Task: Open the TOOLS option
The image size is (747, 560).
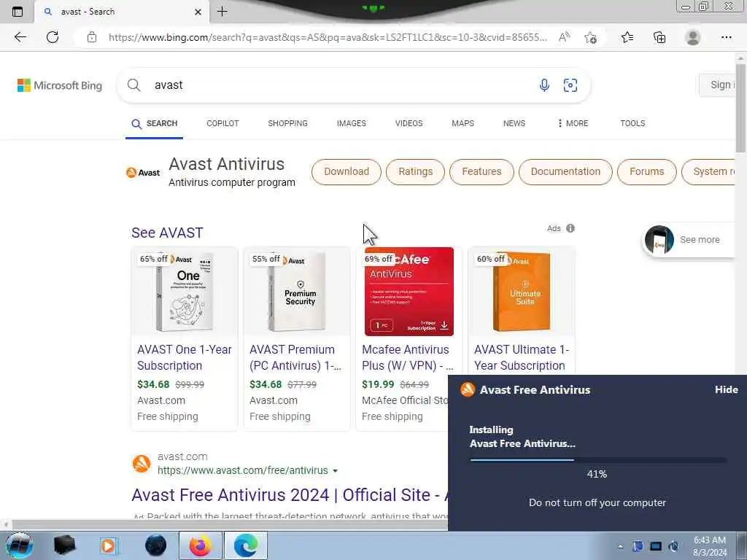Action: [x=632, y=123]
